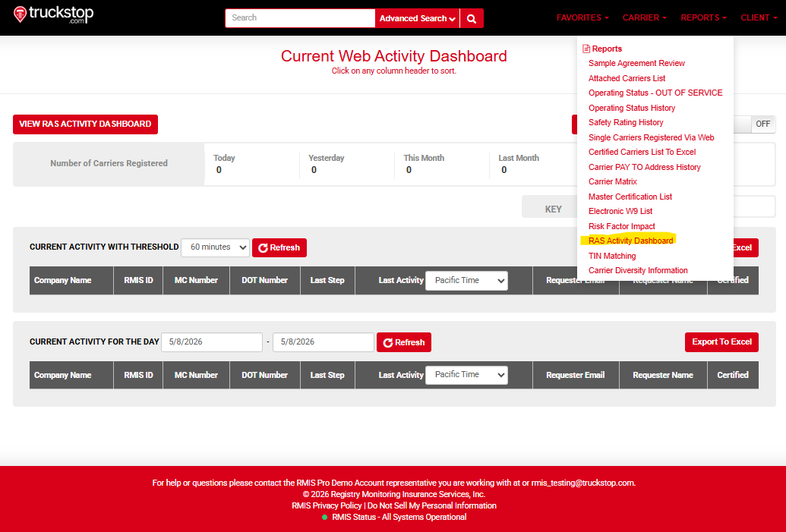
Task: Open Carrier Diversity Information
Action: click(638, 270)
